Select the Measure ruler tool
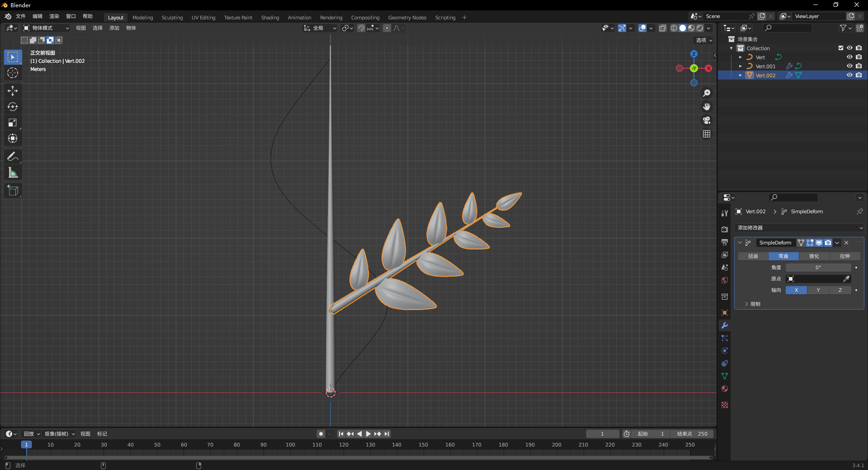 click(13, 173)
